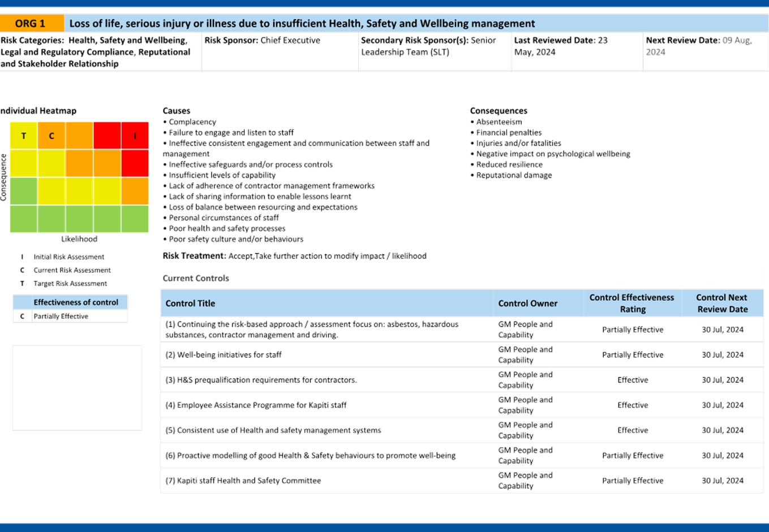Select the Well-being initiatives for staff control row
769x532 pixels.
point(224,355)
